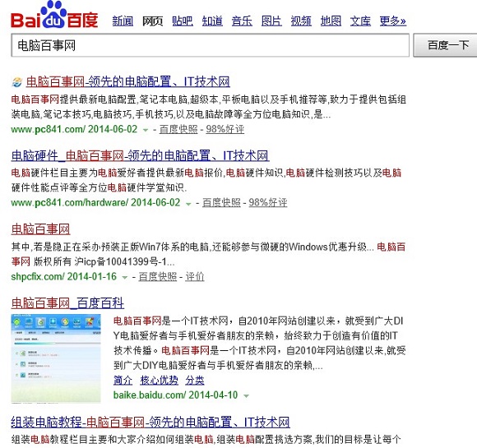Screen dimensions: 477x448
Task: Click the green URL www.pc841.com/hardware/
Action: coord(70,203)
